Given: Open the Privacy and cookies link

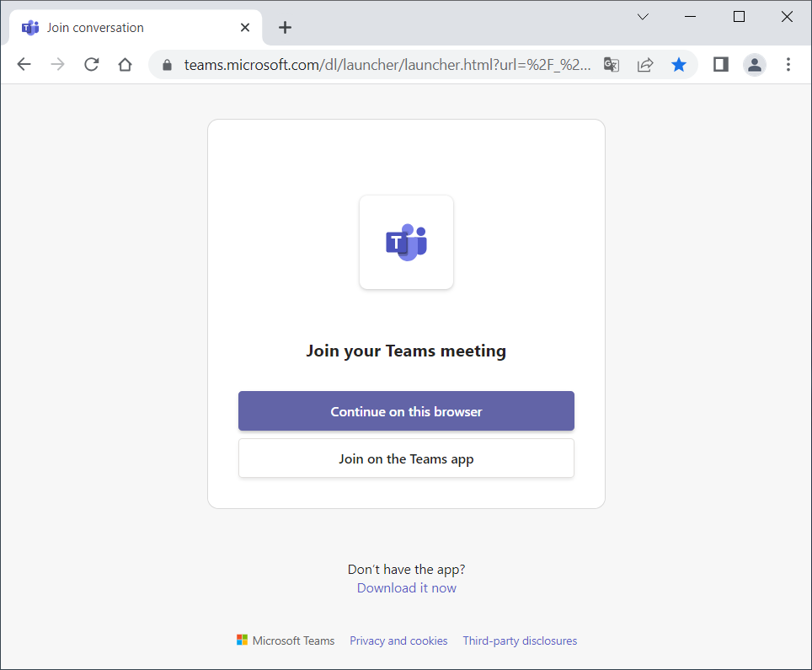Looking at the screenshot, I should point(398,641).
